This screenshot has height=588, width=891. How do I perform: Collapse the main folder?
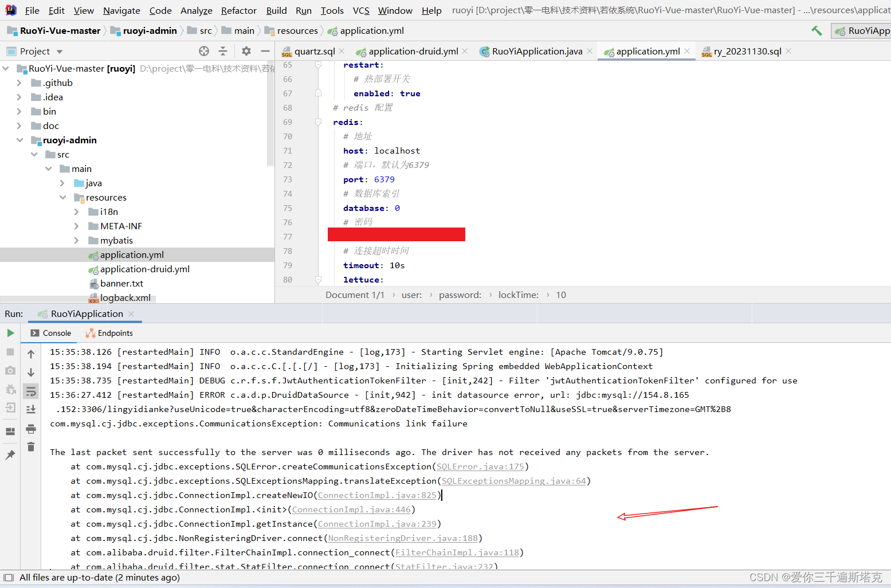pos(48,168)
